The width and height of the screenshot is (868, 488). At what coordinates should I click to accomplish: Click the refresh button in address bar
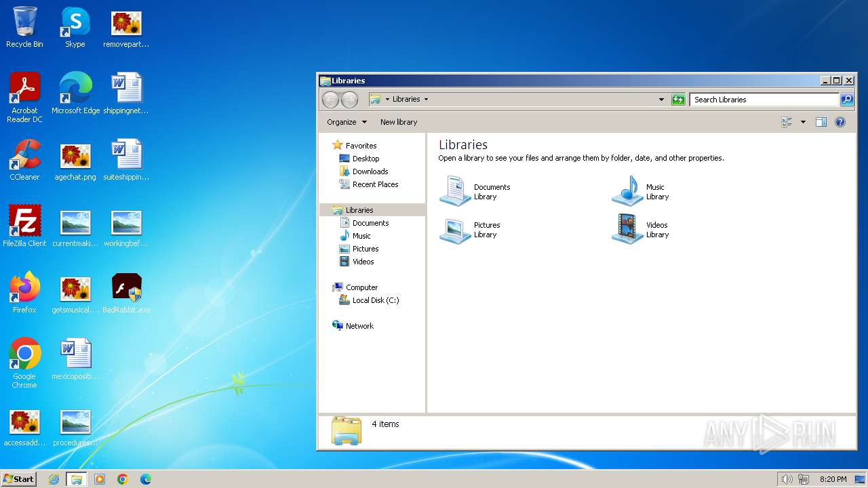(678, 100)
